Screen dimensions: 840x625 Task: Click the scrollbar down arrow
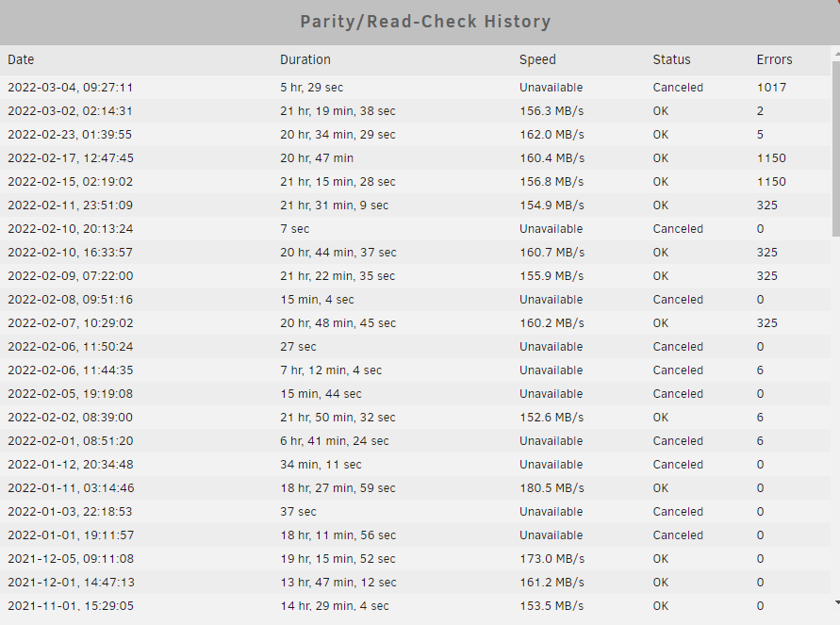coord(836,603)
